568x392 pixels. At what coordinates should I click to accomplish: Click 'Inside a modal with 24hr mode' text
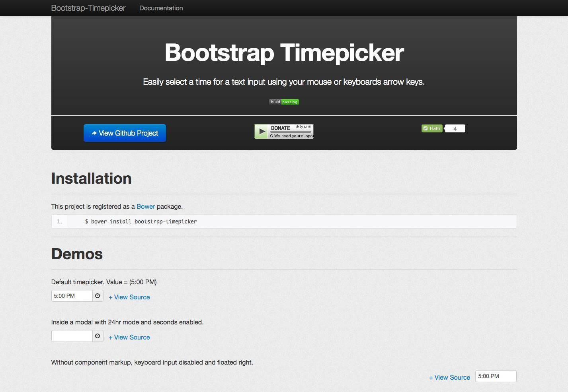coord(127,322)
